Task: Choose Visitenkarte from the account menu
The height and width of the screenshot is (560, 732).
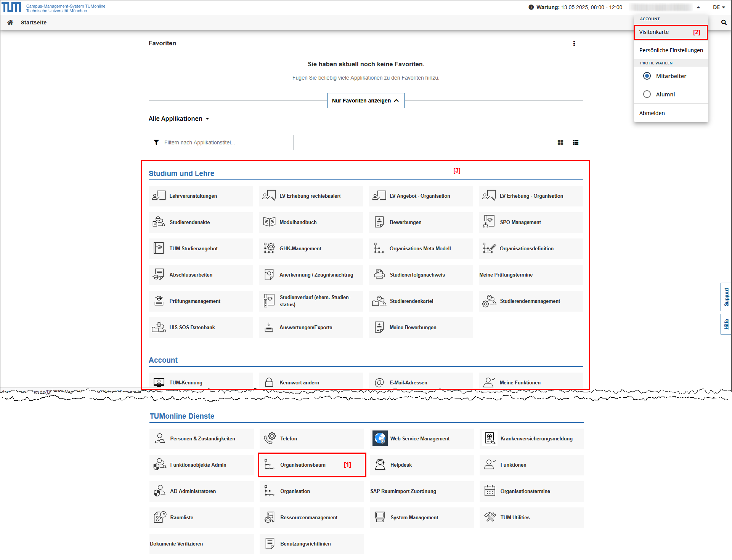Action: pyautogui.click(x=654, y=32)
